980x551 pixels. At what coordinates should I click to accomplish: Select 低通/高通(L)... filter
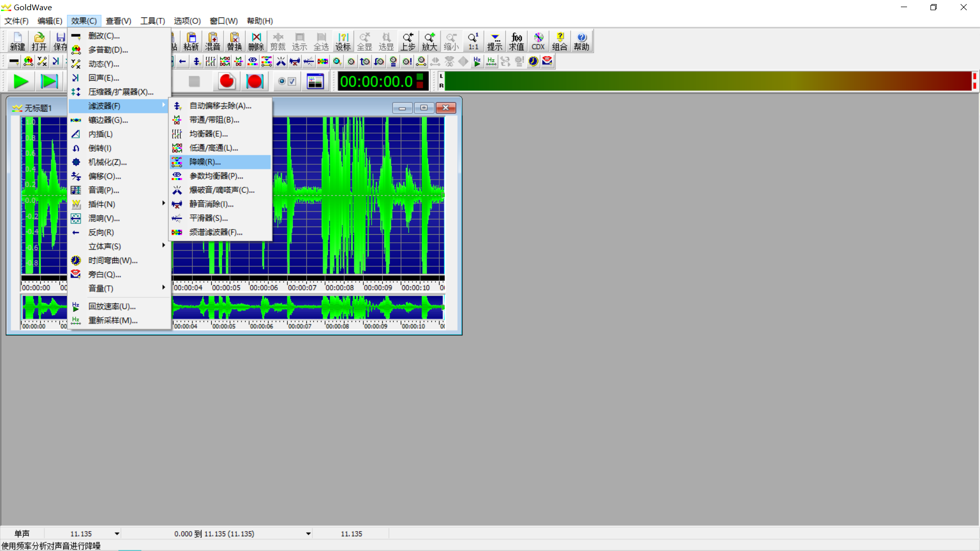point(220,148)
